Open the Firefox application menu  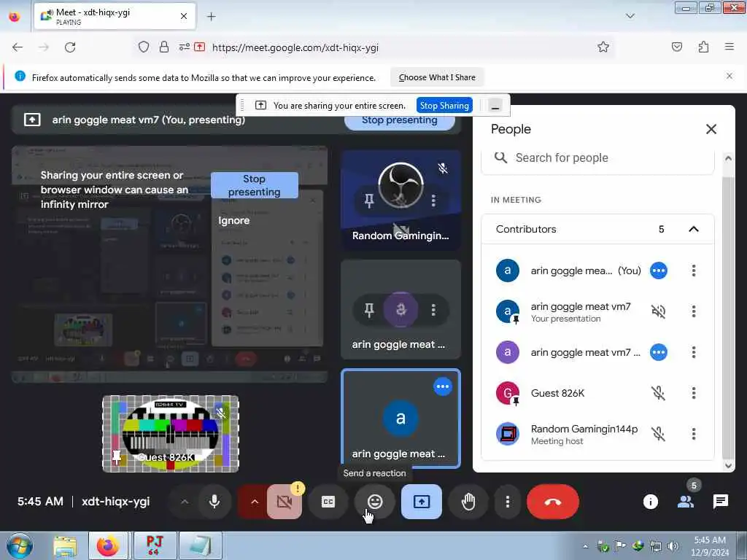coord(729,47)
